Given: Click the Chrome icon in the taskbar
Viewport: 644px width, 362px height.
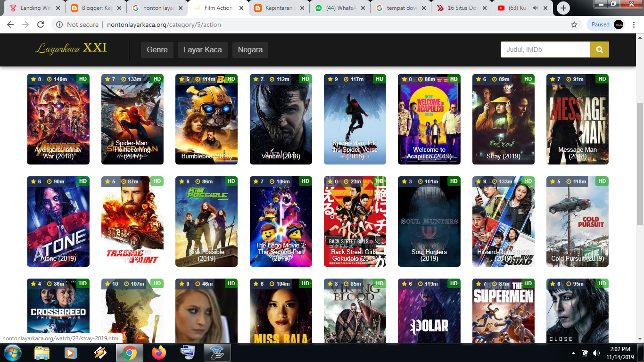Looking at the screenshot, I should point(130,353).
